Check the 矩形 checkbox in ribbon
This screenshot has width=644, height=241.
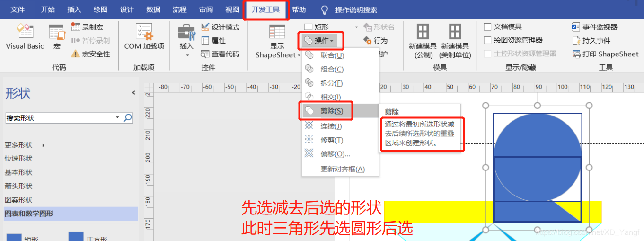[x=308, y=27]
